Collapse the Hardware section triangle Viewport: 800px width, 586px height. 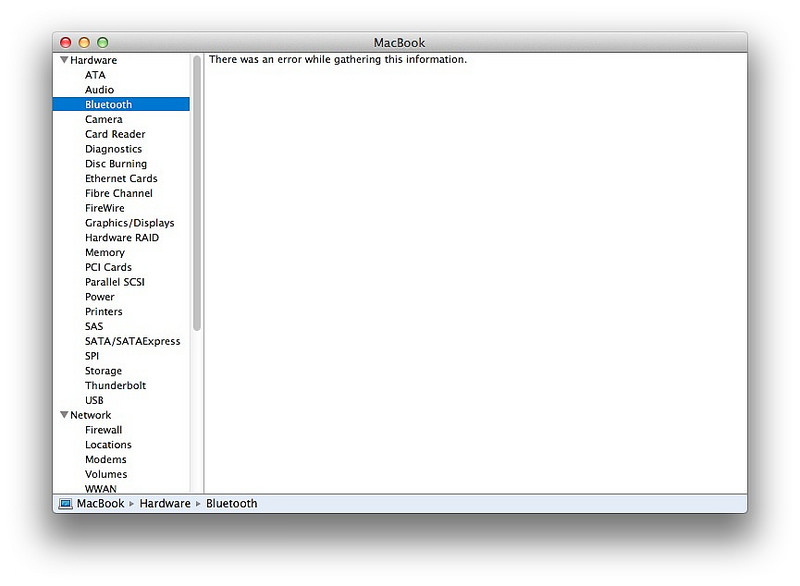[64, 60]
